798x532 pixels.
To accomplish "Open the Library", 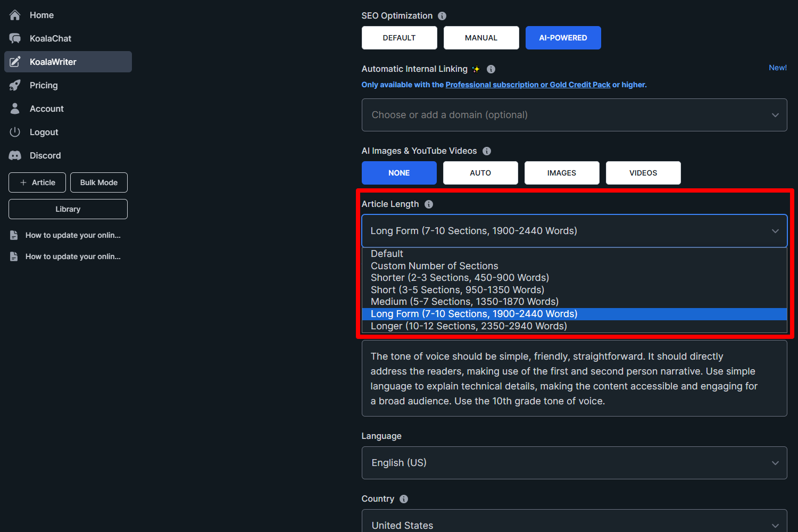I will [x=68, y=209].
